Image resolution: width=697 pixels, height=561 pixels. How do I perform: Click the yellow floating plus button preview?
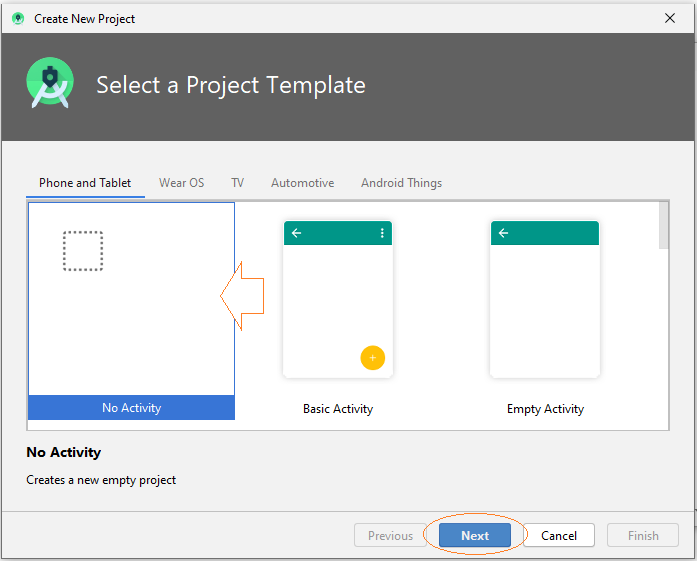[373, 358]
